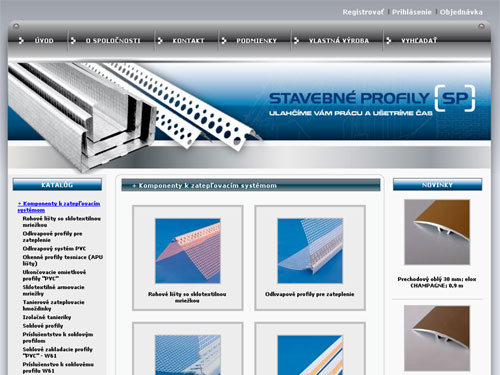Click the arrow icon beside O SPOLOČNOSTI
This screenshot has width=500, height=375.
(73, 41)
